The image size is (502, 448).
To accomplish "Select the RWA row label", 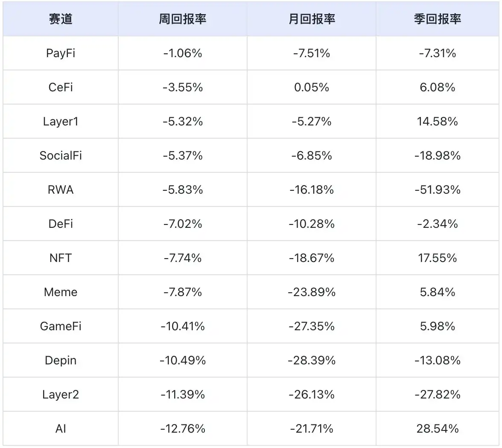I will click(61, 189).
